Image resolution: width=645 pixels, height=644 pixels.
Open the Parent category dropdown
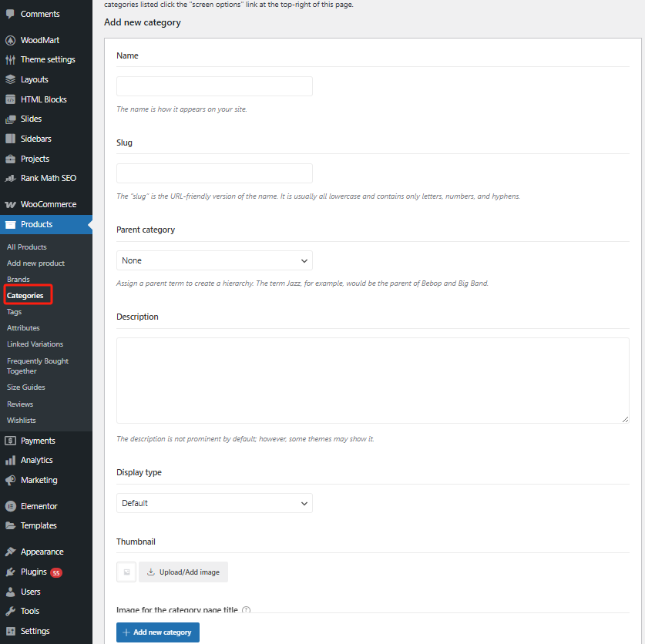pyautogui.click(x=214, y=260)
